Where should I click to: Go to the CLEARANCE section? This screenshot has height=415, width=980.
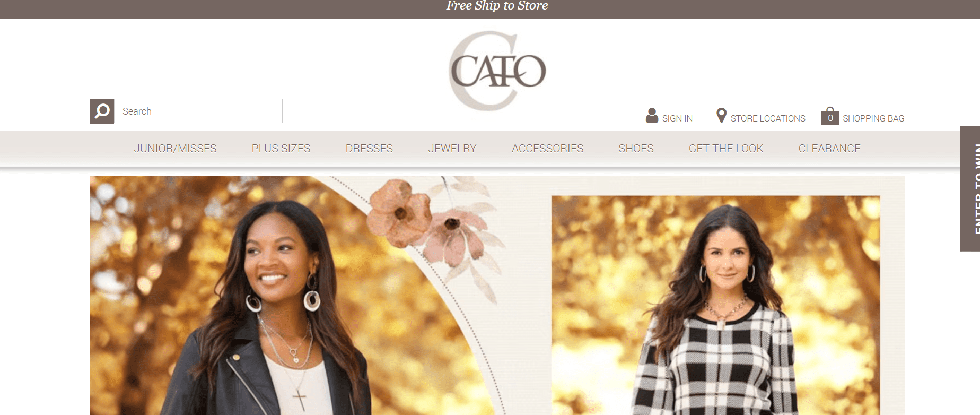(829, 149)
